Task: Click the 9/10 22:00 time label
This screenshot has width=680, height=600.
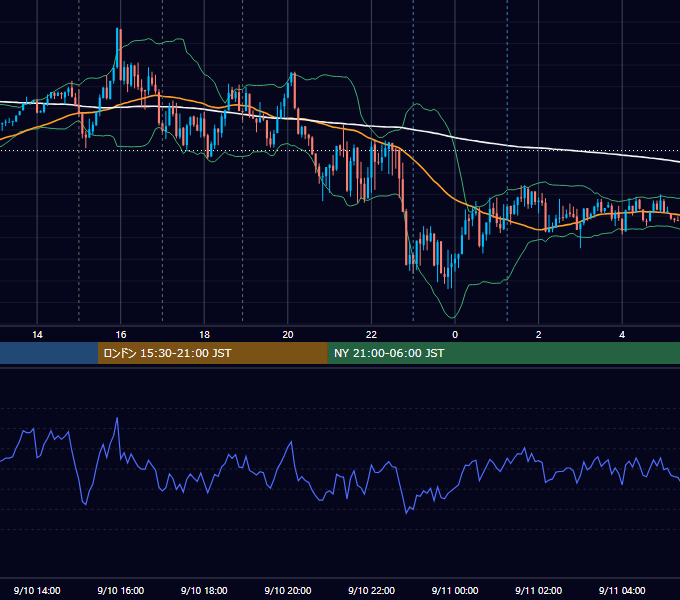Action: [371, 590]
